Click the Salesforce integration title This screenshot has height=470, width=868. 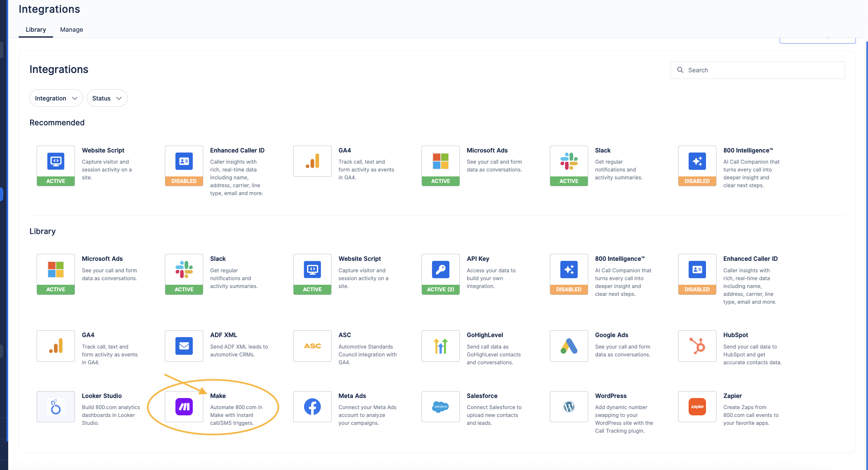point(482,396)
